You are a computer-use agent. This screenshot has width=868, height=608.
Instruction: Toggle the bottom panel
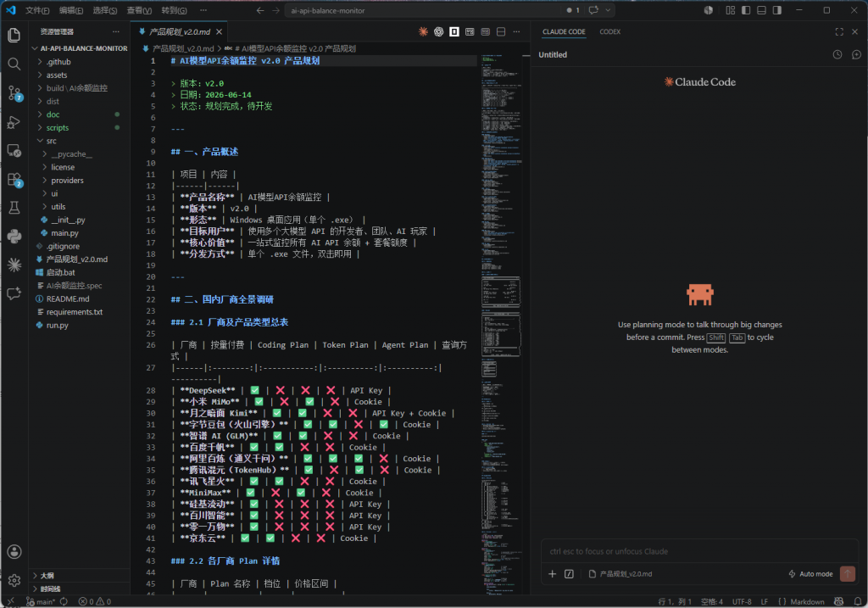pyautogui.click(x=761, y=10)
